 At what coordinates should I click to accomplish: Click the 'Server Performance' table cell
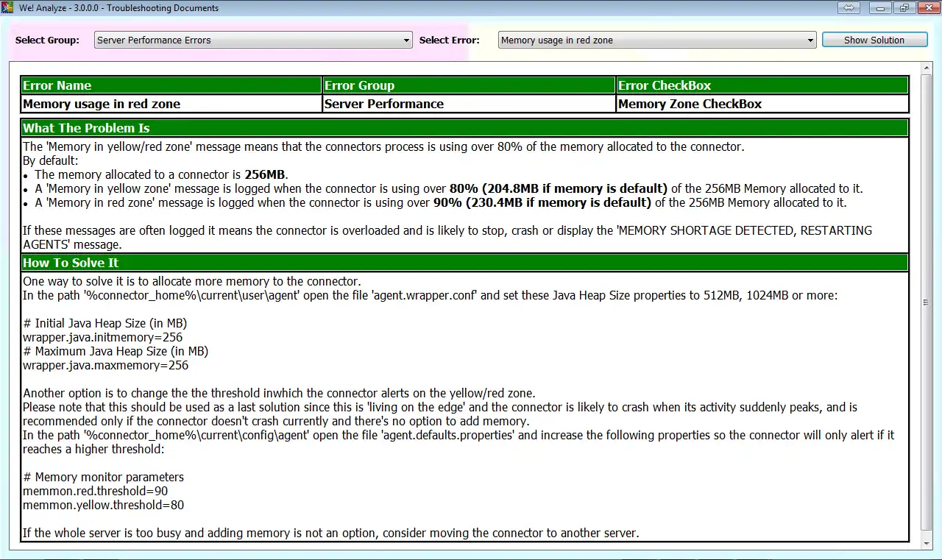pos(469,104)
